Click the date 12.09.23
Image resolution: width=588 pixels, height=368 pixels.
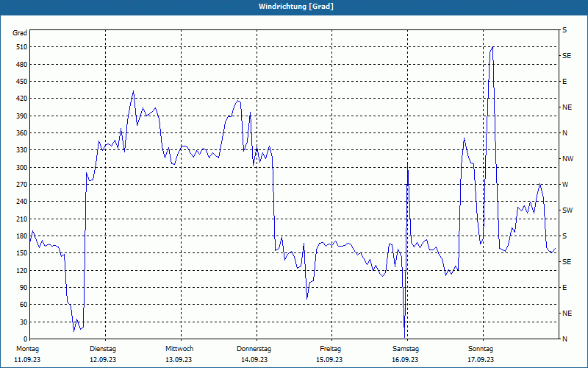coord(103,360)
